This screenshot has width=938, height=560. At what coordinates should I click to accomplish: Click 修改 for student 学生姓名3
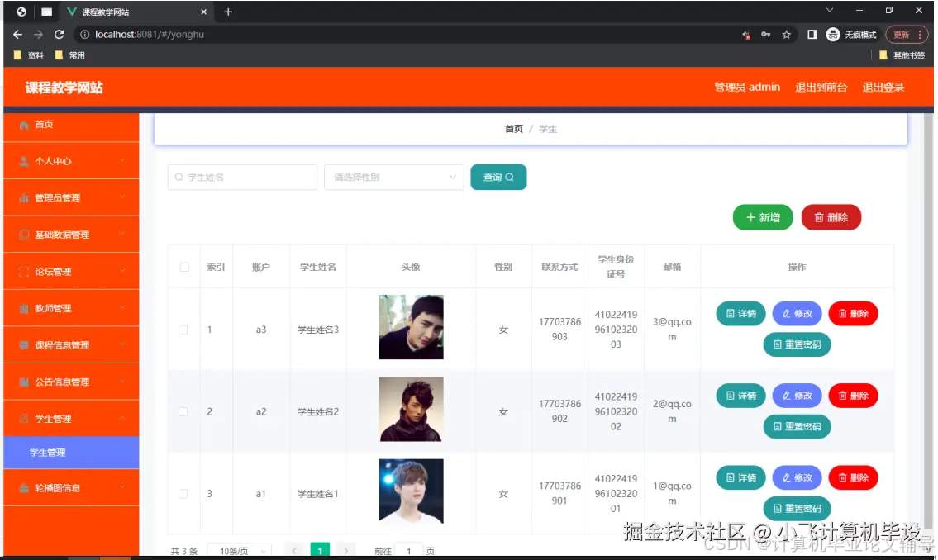(797, 314)
